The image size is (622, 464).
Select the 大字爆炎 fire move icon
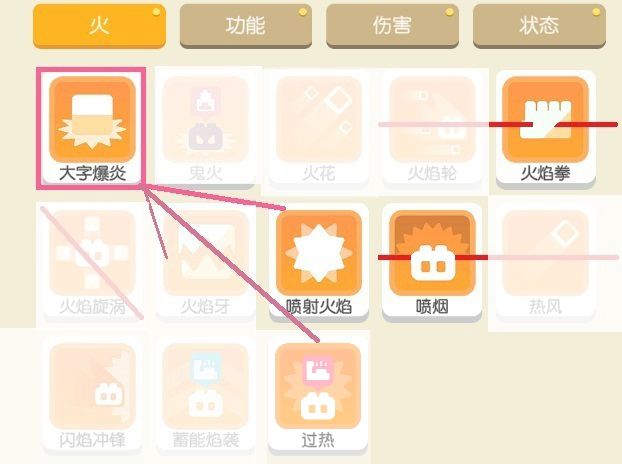coord(92,119)
